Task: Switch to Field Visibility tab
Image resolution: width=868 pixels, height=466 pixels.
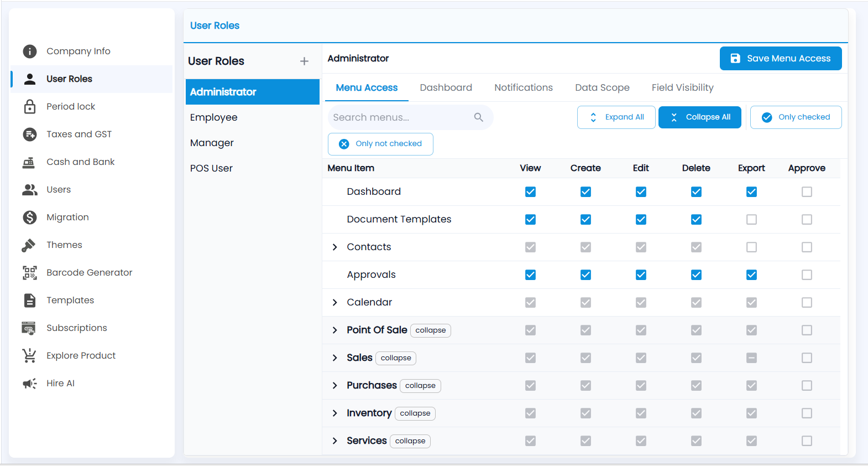Action: point(682,87)
